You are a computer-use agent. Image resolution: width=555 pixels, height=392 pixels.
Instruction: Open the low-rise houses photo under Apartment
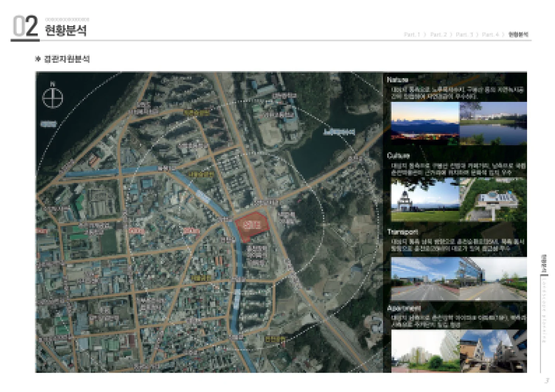click(493, 351)
